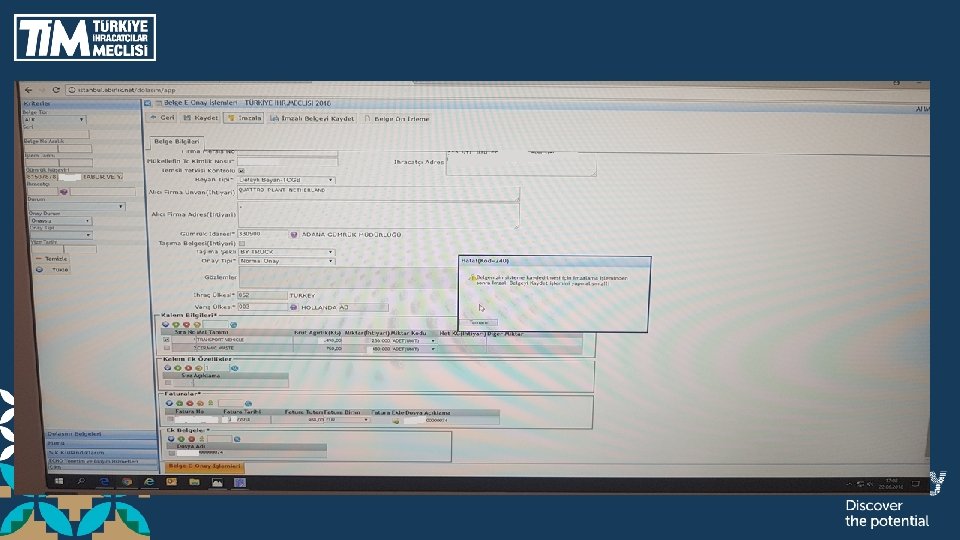Open the İhracatçı lookup icon in Kriterler panel
Screen dimensions: 960x540
63,192
